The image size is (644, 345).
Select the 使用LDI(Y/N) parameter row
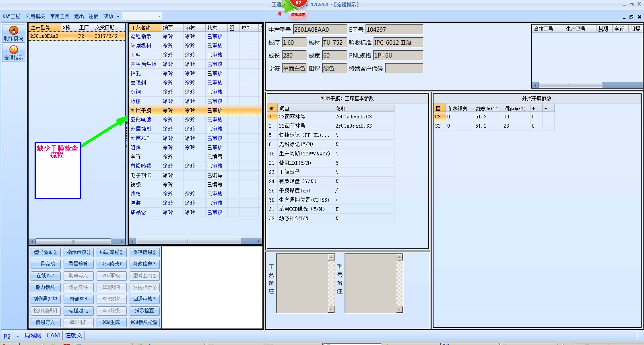pyautogui.click(x=331, y=163)
